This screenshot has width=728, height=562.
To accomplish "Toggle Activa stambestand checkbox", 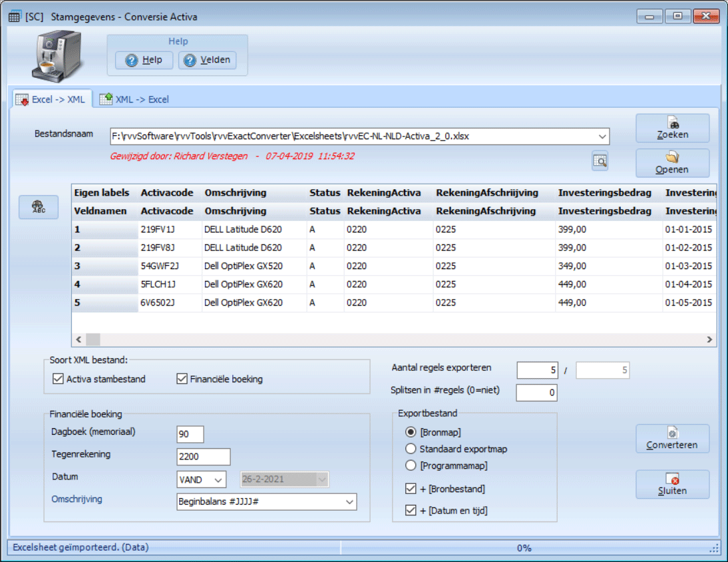I will point(57,380).
